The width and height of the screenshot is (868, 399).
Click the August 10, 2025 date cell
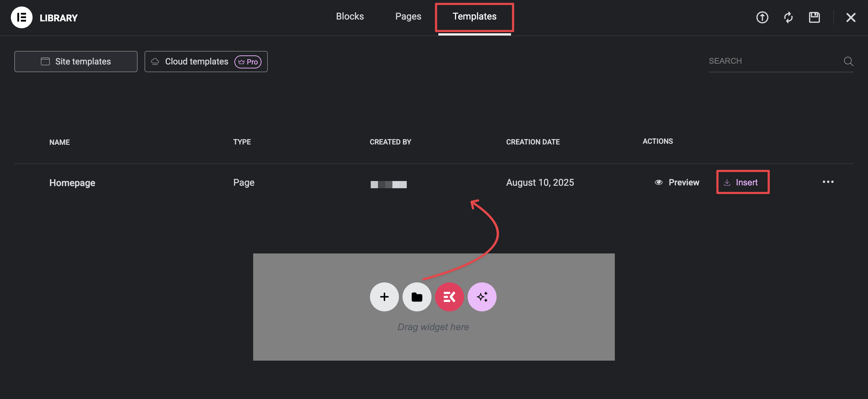540,182
